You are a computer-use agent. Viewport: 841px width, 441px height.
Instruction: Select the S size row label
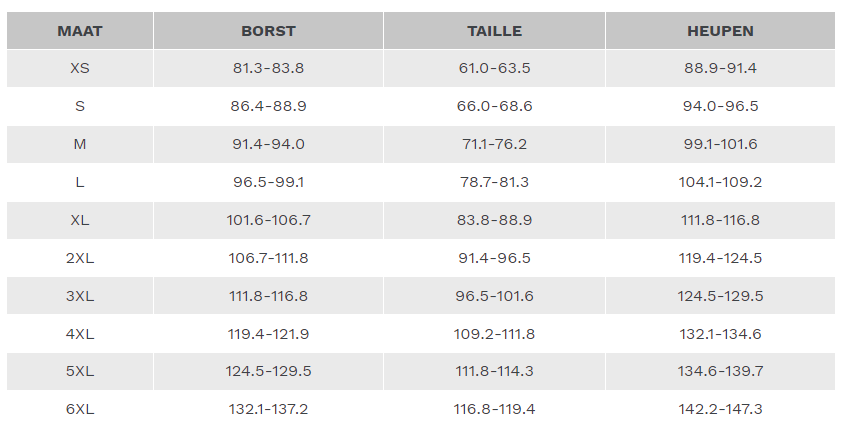pos(80,106)
